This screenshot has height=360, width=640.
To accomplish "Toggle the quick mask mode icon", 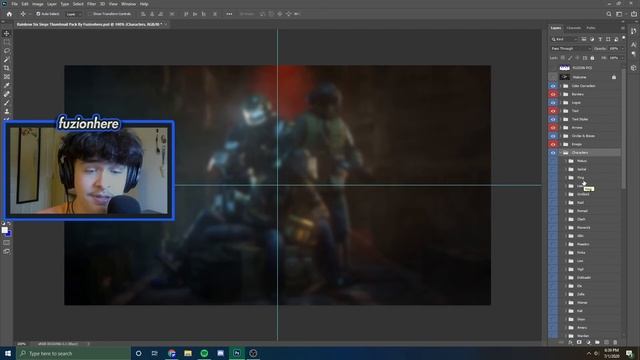I will tap(7, 242).
